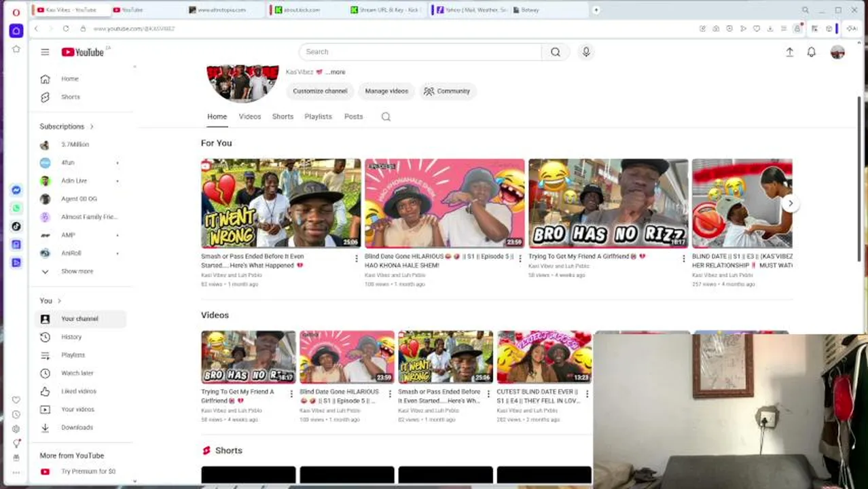The width and height of the screenshot is (868, 489).
Task: Open options menu for CUTEST BLIND DATE EVER video
Action: [x=587, y=394]
